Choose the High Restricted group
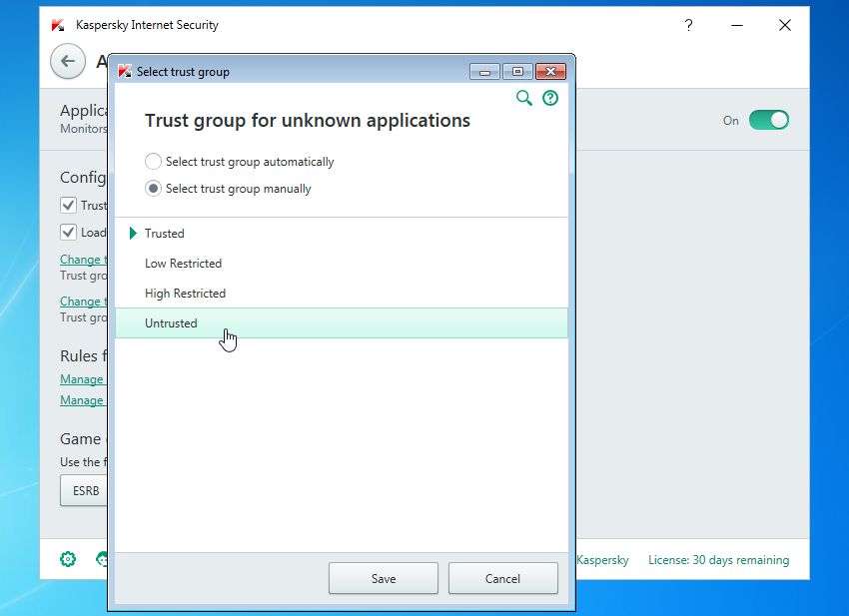Viewport: 849px width, 616px height. 185,294
